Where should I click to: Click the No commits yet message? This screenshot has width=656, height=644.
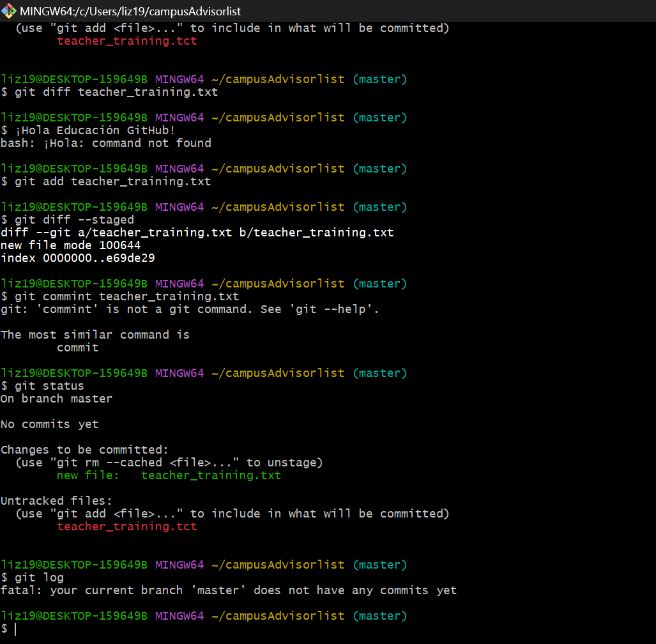[48, 424]
